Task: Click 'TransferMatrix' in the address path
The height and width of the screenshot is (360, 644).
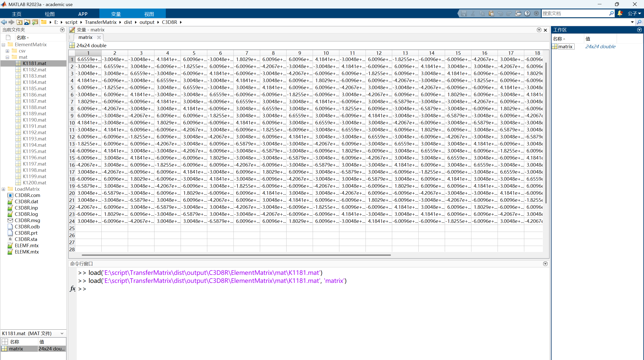Action: click(x=101, y=22)
